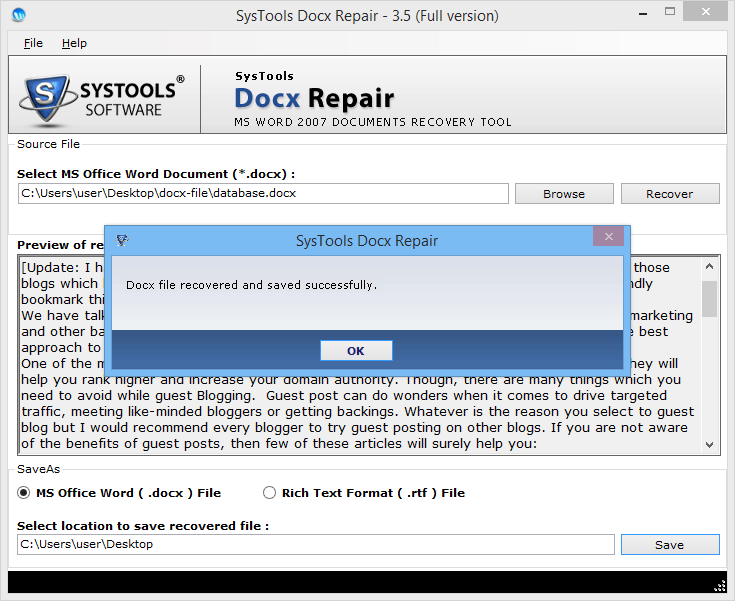Click the preview scrollbar thumb

(709, 299)
